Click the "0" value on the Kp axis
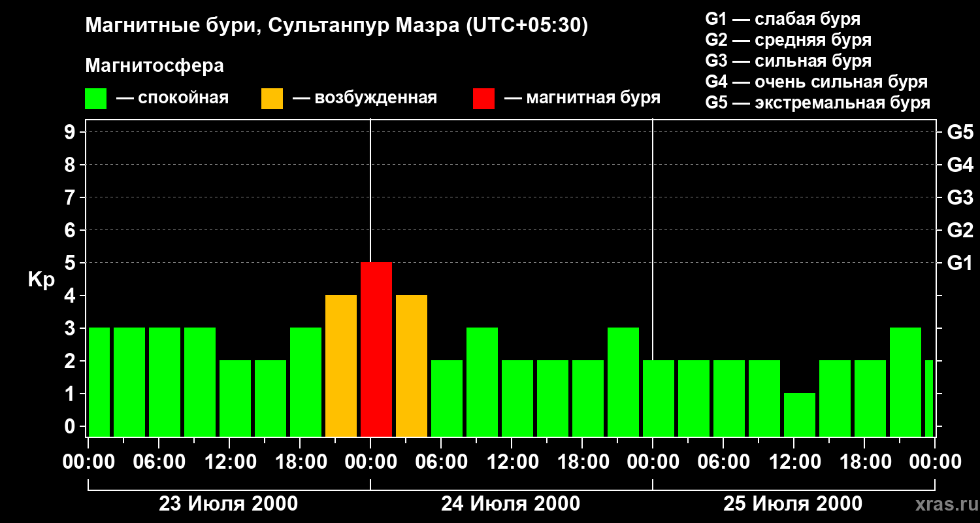 click(71, 426)
